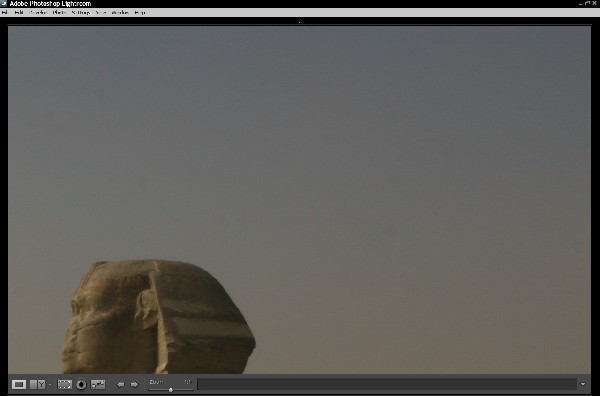Screen dimensions: 600x396
Task: Open toolbar content dropdown arrow at right
Action: tap(583, 384)
